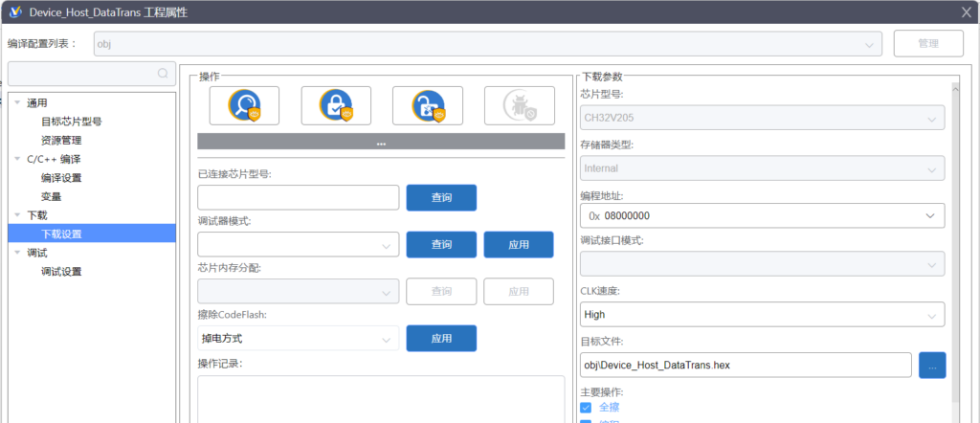Click the greyed-out bug debug icon
The width and height of the screenshot is (980, 423).
coord(520,105)
